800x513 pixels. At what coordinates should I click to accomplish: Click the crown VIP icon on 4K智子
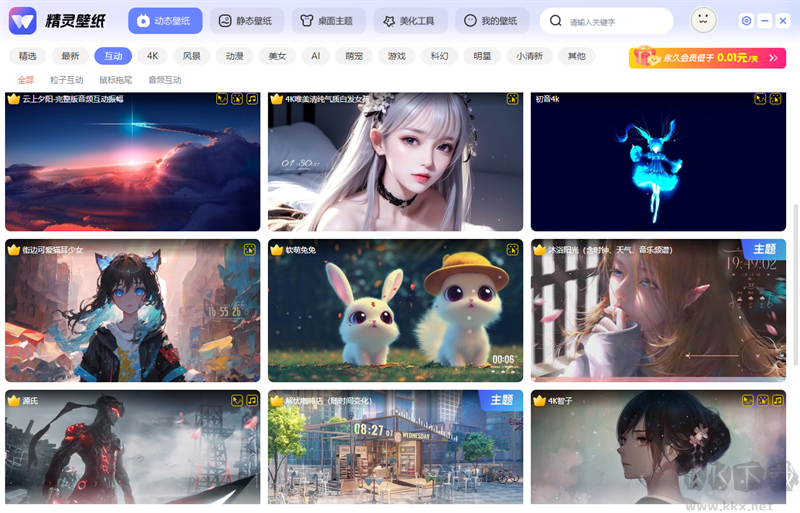pos(539,400)
